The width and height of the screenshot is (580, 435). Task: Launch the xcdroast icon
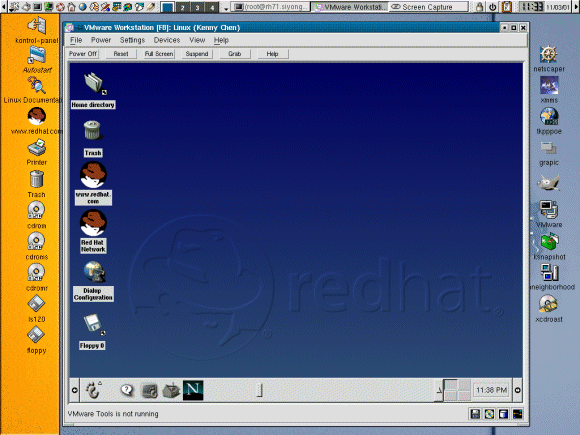coord(548,304)
